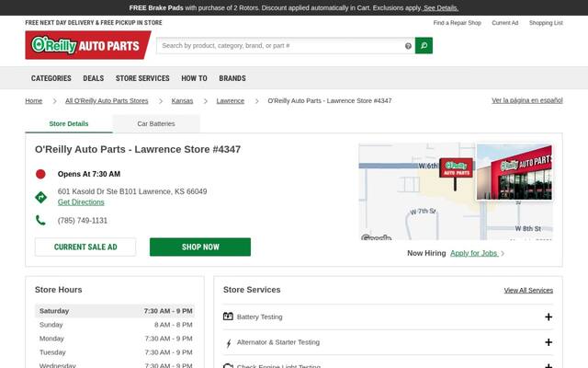Click the Current Sale Ad button
This screenshot has width=588, height=368.
tap(85, 247)
